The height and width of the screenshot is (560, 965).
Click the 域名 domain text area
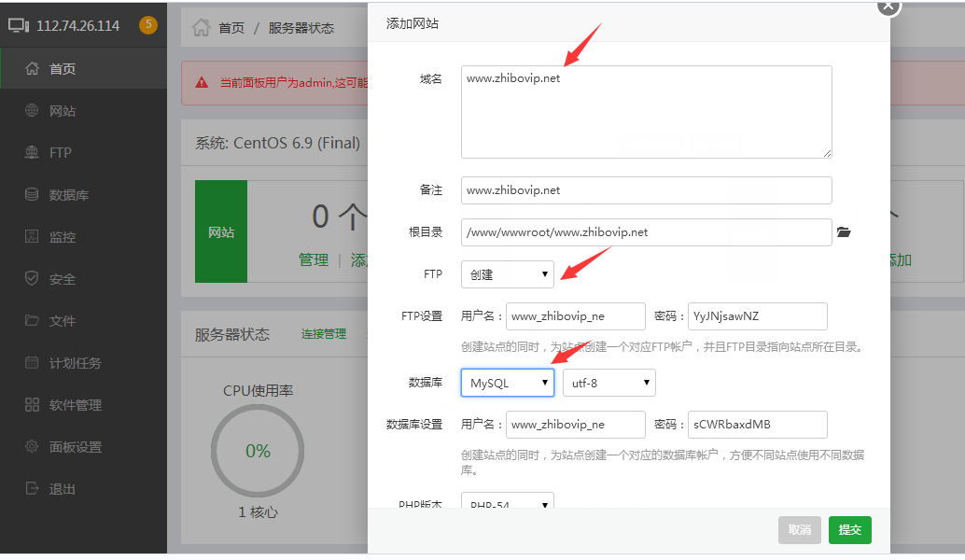[x=646, y=111]
